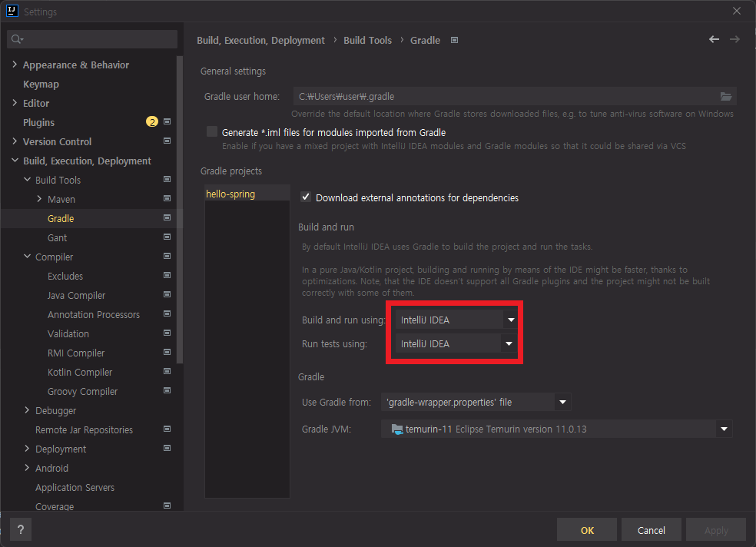This screenshot has width=756, height=547.
Task: Click the project icon beside RMI Compiler
Action: (167, 353)
